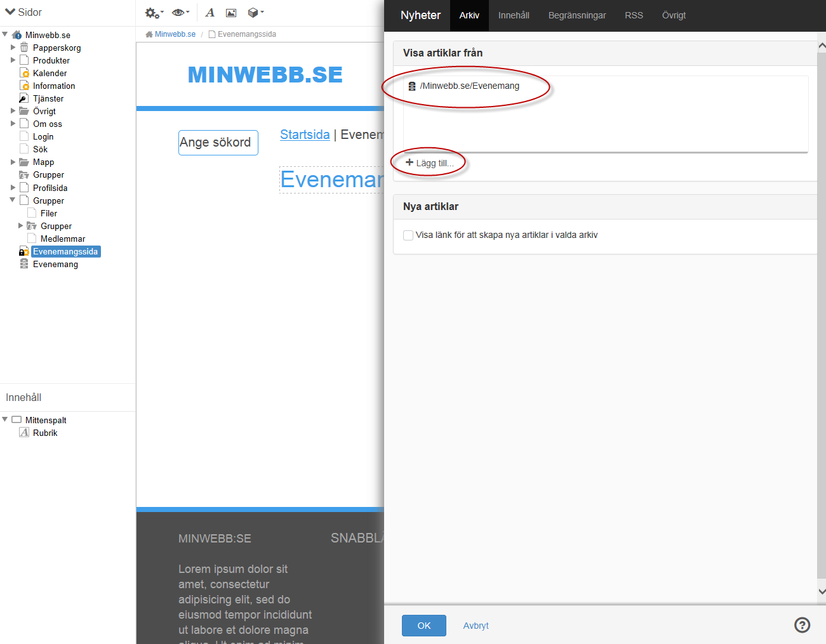Click the image module toolbar icon
The width and height of the screenshot is (826, 644).
click(231, 13)
